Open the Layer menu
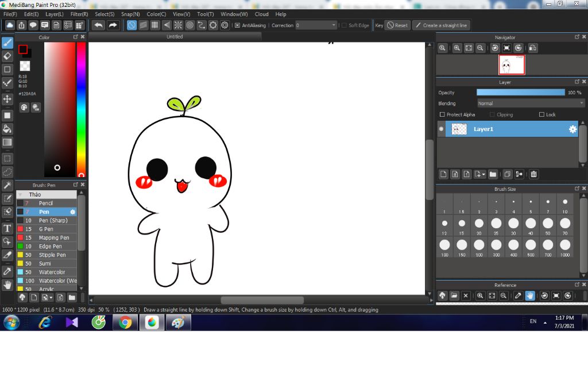588x380 pixels. point(55,14)
